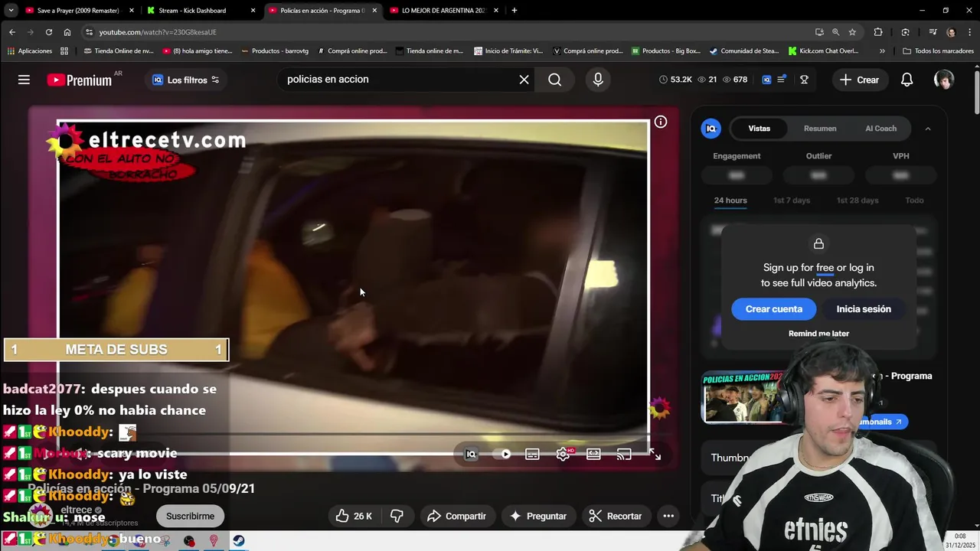Click the trophy icon in vidIQ bar
Image resolution: width=980 pixels, height=551 pixels.
(804, 80)
